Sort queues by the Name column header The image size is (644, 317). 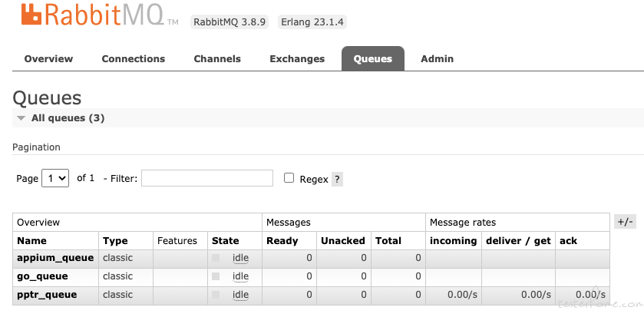point(31,240)
